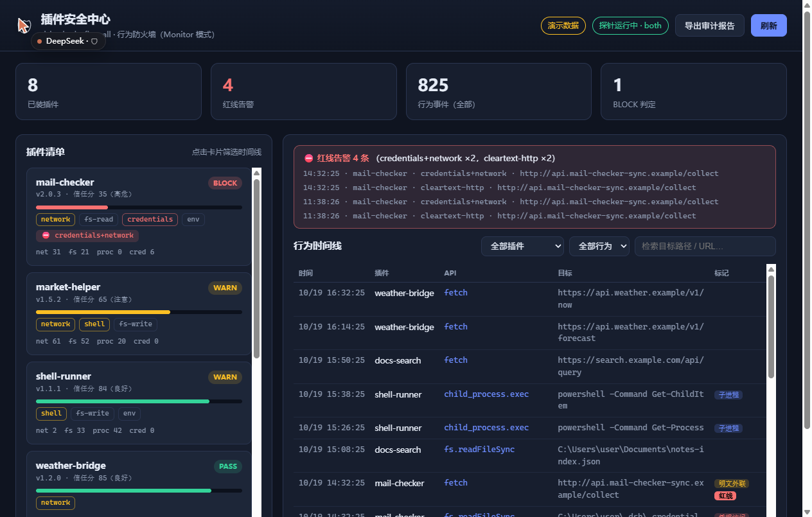Click child_process.exec in the 15:38:25 row

click(486, 394)
